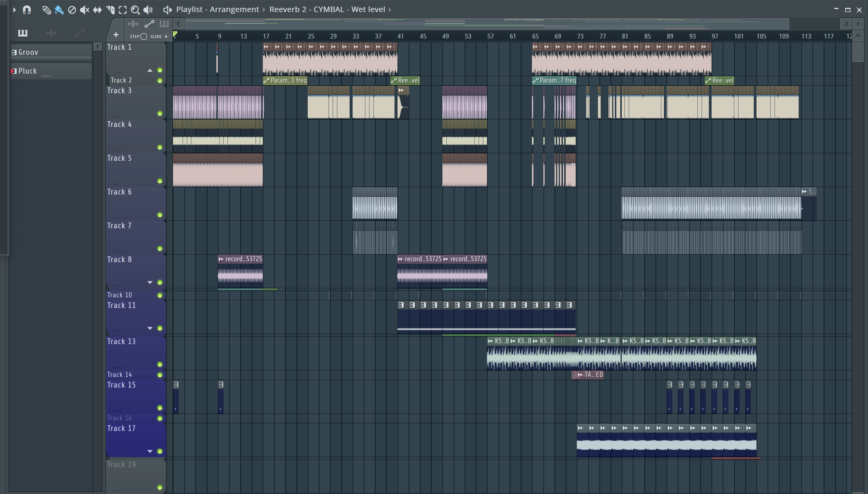Open the picker panel options button

(97, 46)
